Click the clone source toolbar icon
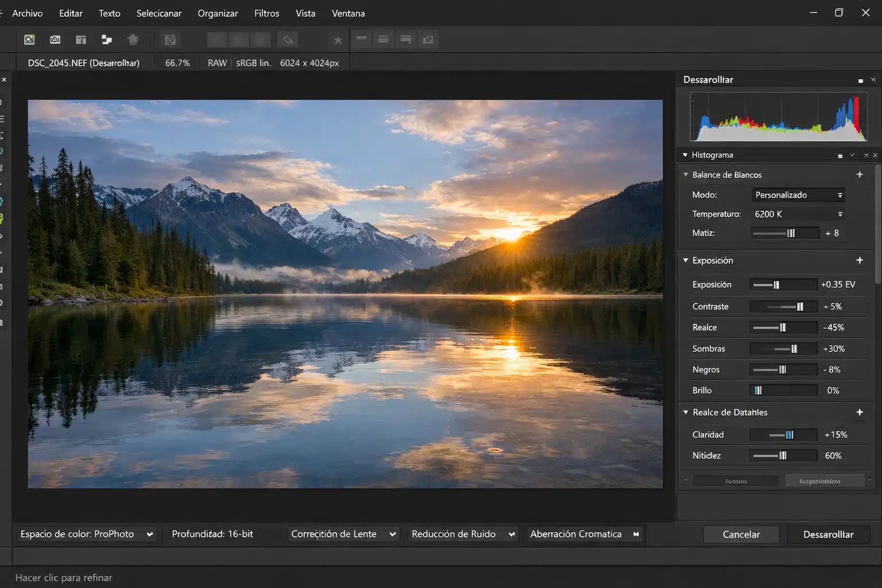 pos(106,39)
